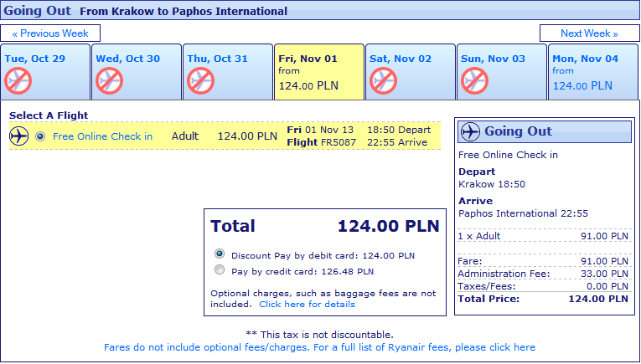Choose Discount Pay by debit card option
The width and height of the screenshot is (641, 364).
pos(220,254)
